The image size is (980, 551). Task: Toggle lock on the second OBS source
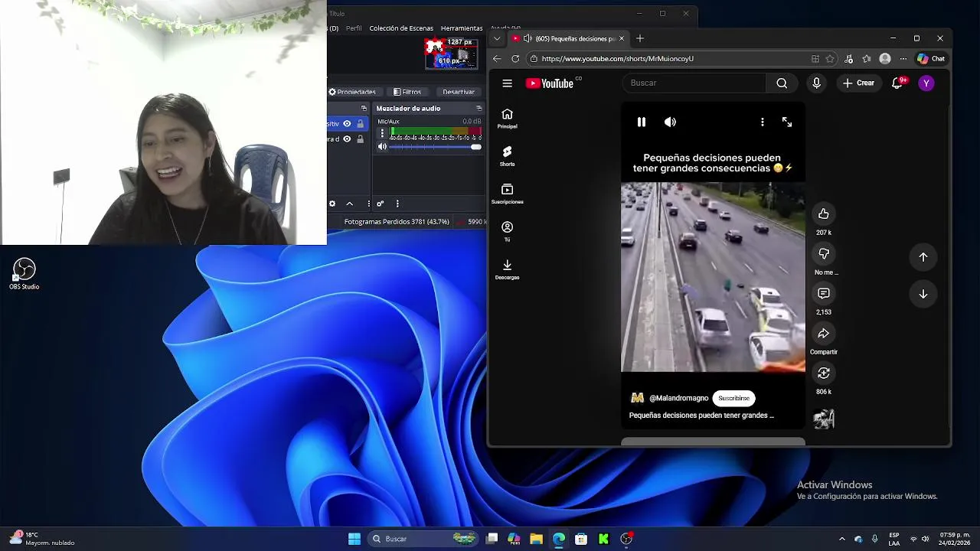(x=360, y=139)
